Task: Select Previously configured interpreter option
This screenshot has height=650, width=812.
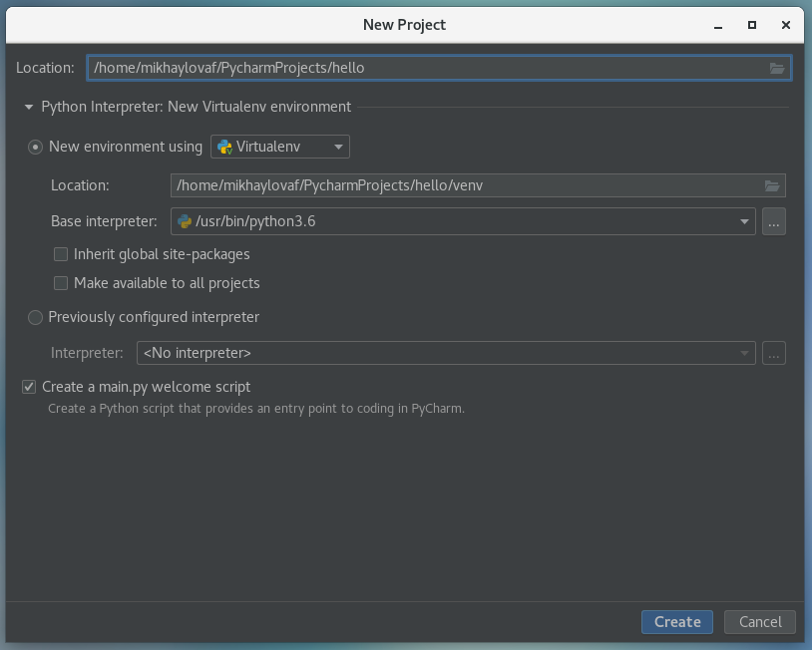Action: pyautogui.click(x=36, y=317)
